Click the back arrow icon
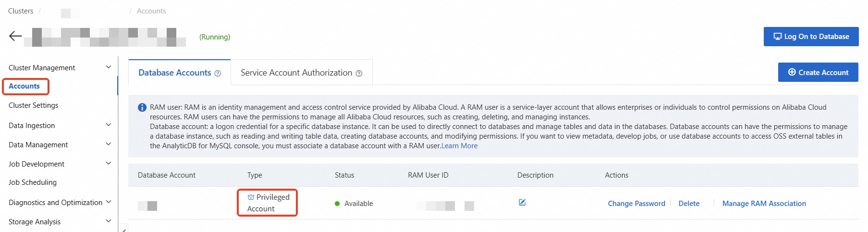 tap(15, 36)
